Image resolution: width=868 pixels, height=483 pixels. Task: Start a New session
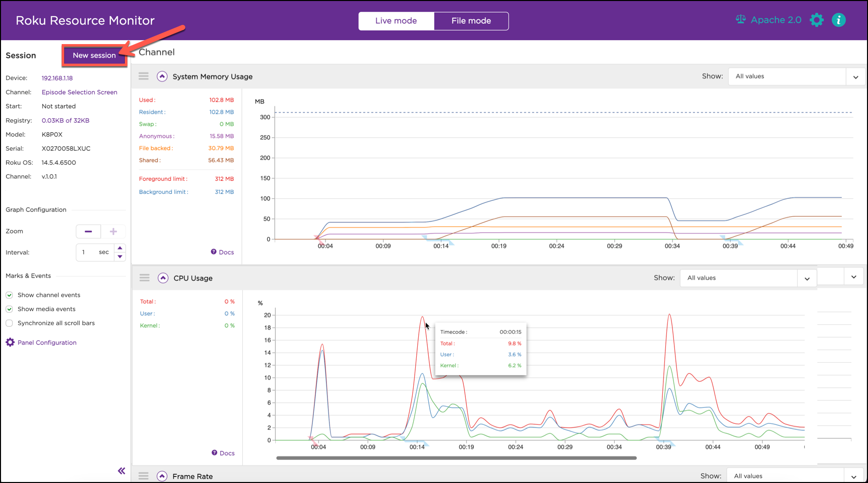pyautogui.click(x=94, y=55)
